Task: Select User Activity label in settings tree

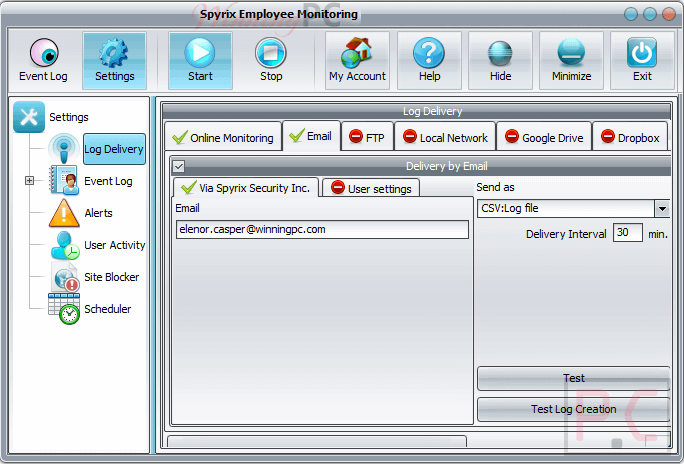Action: point(114,245)
